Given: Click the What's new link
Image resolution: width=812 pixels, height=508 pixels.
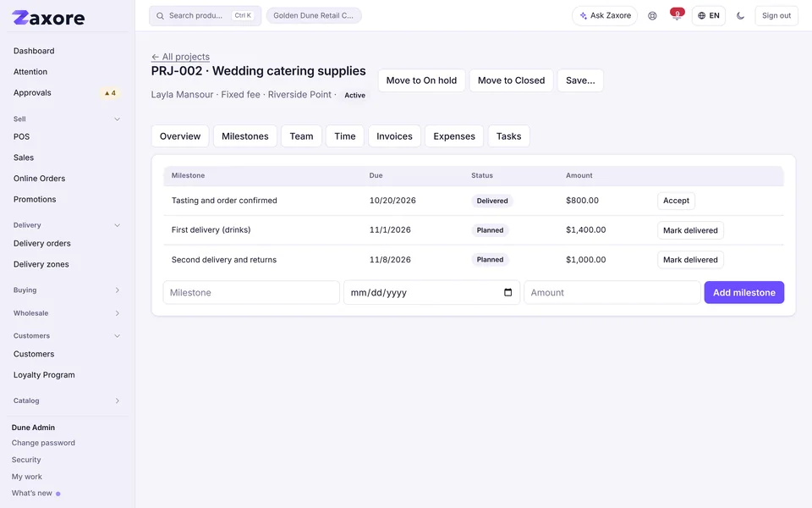Looking at the screenshot, I should [x=31, y=493].
